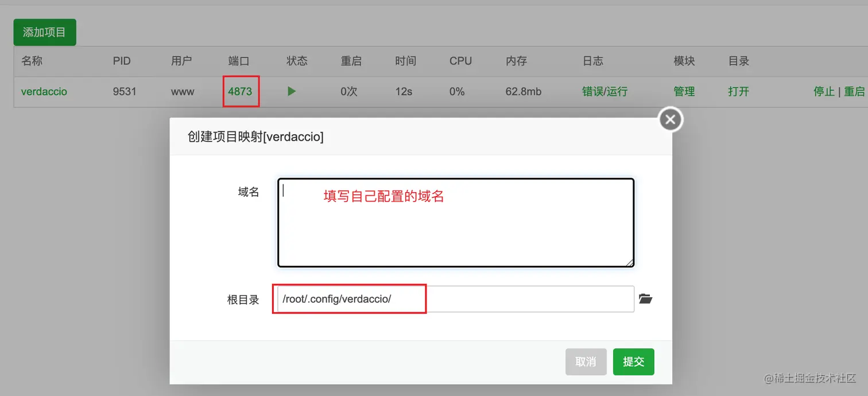This screenshot has height=396, width=868.
Task: Click the 根目录 field label
Action: coord(243,300)
